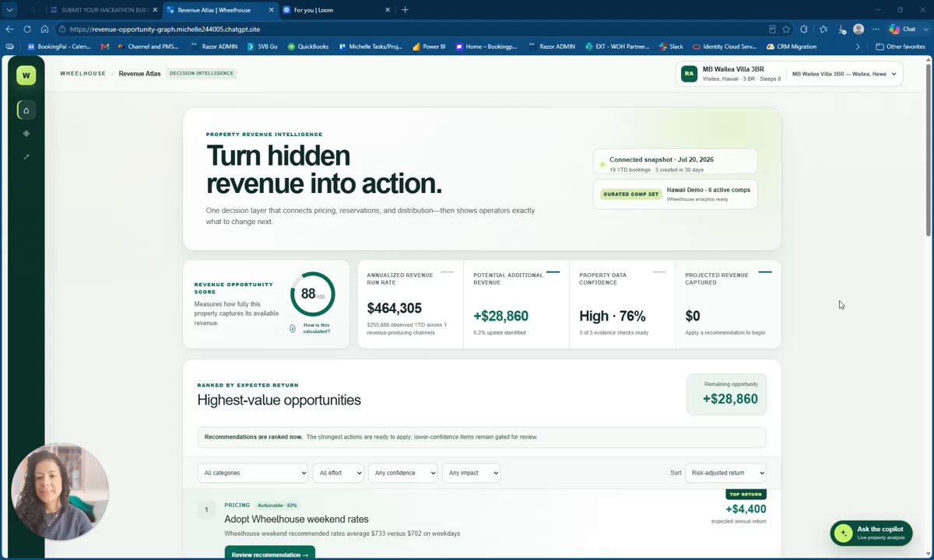Click the Wheelhouse breadcrumb
Screen dimensions: 934x560
pos(83,74)
